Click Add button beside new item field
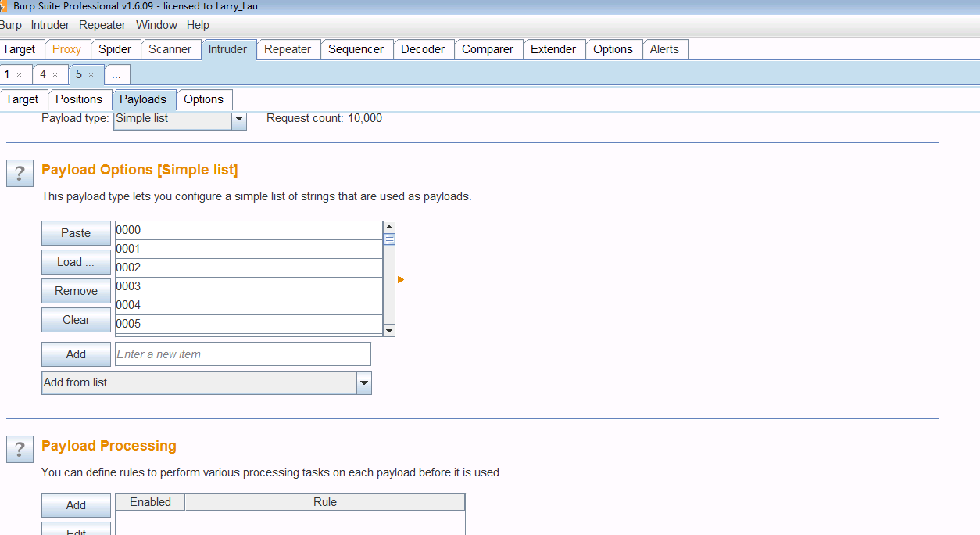This screenshot has width=980, height=535. click(x=76, y=354)
